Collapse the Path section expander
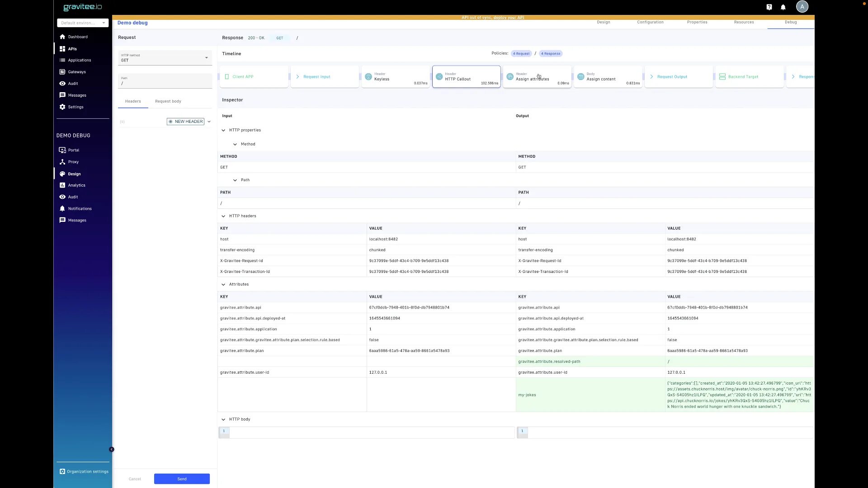Viewport: 868px width, 488px height. pos(235,180)
